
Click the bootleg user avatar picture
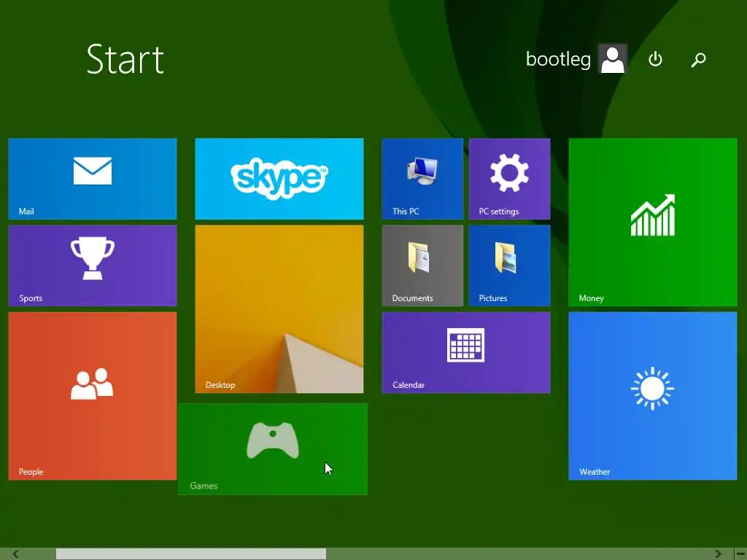pos(613,58)
